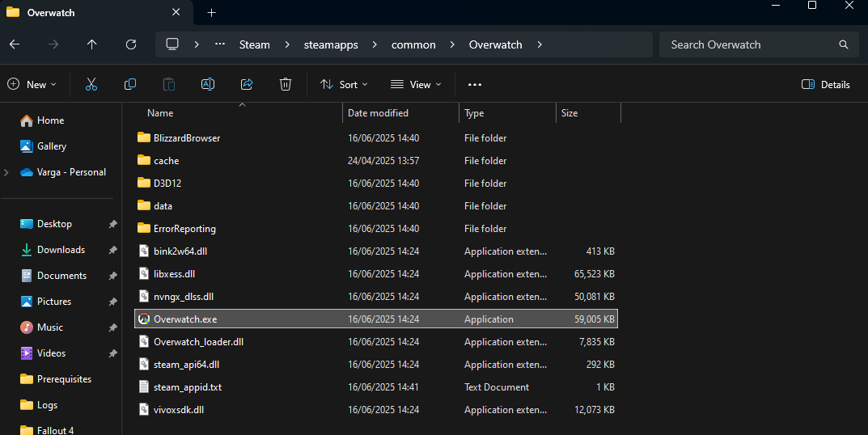Select the data folder
The image size is (868, 435).
click(x=376, y=206)
